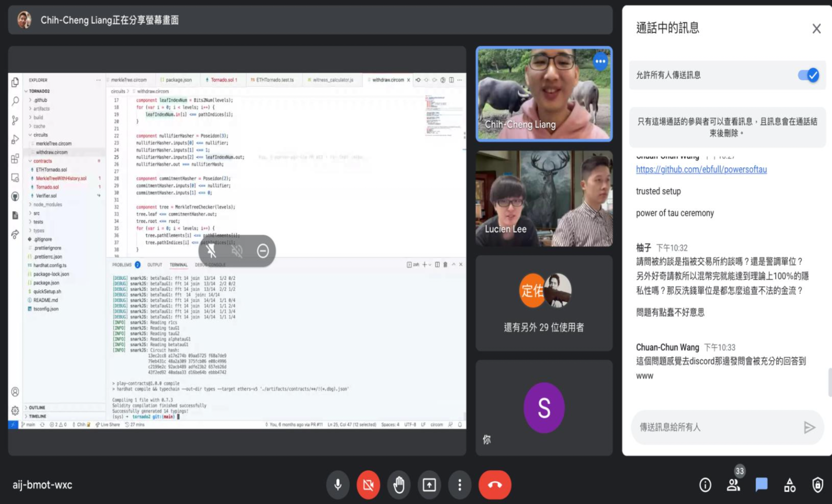Raise hand icon in bottom bar

point(399,485)
